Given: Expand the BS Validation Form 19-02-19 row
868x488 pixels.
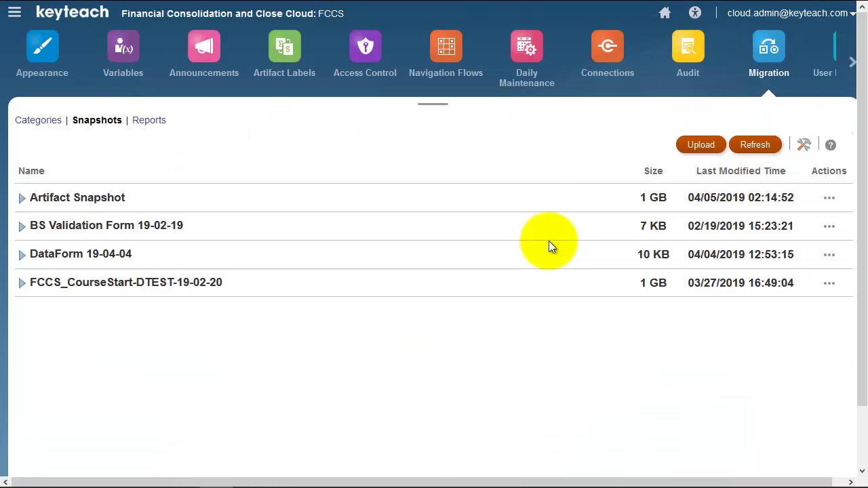Looking at the screenshot, I should point(22,226).
